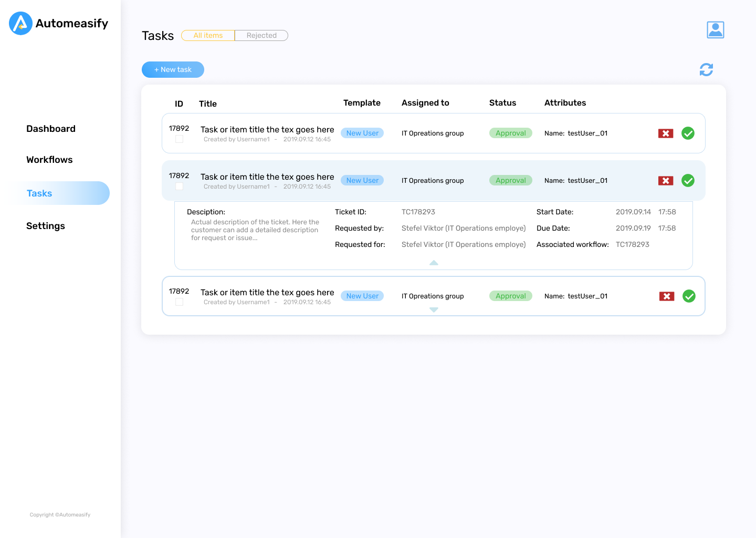Go to the Dashboard
Screen dimensions: 756x538
pyautogui.click(x=51, y=128)
